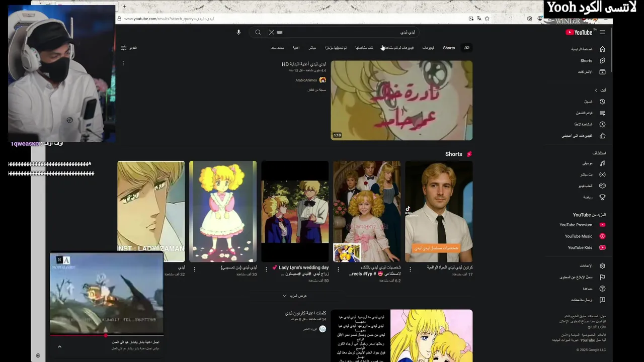The height and width of the screenshot is (362, 644).
Task: Go to Home (الصفحة الرئيسية) in sidebar
Action: [x=588, y=49]
